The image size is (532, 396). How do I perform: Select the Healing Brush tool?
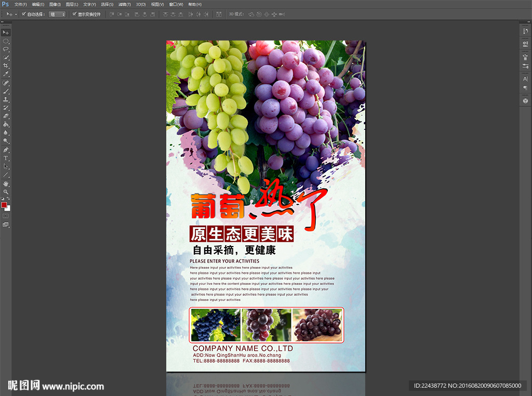(x=6, y=83)
